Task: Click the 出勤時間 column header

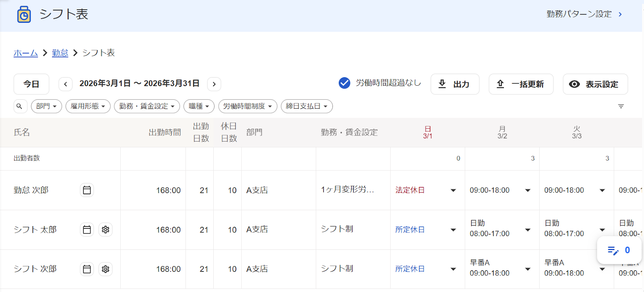Action: click(x=165, y=132)
